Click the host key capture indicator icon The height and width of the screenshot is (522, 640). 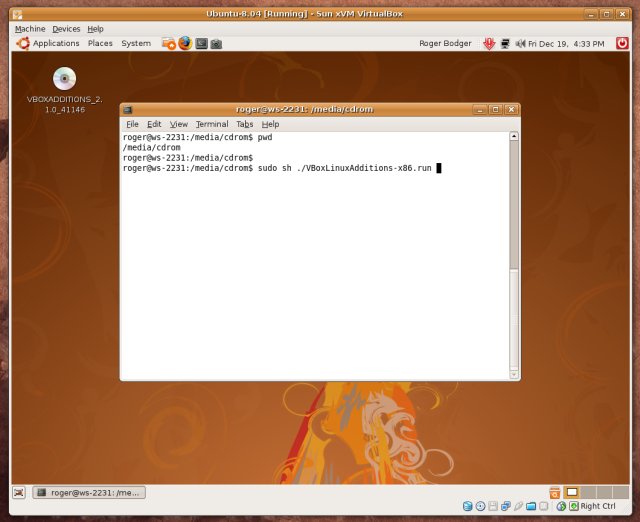click(x=574, y=506)
